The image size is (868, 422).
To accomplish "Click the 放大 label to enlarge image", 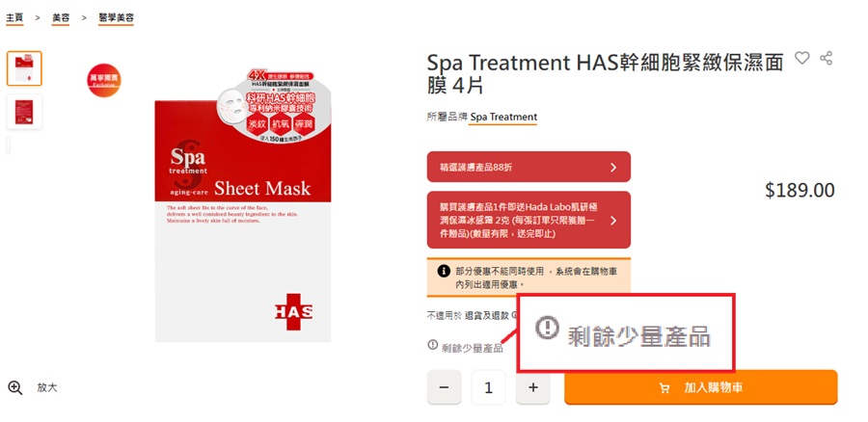I will tap(47, 387).
